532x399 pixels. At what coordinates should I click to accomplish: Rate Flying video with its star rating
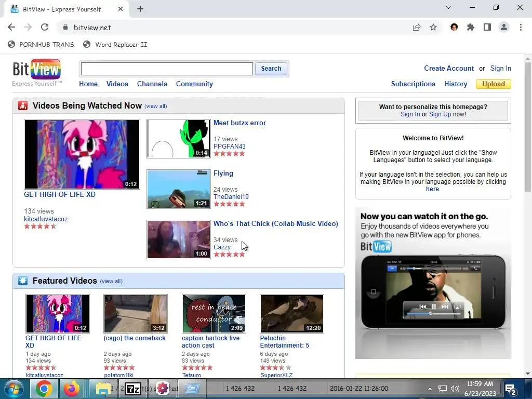click(229, 204)
